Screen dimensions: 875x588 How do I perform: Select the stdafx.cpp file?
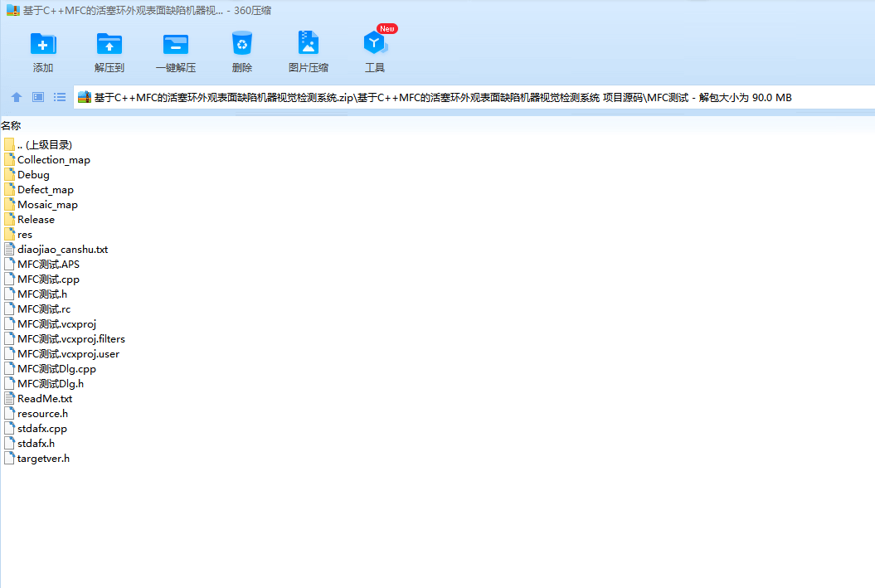click(x=35, y=429)
